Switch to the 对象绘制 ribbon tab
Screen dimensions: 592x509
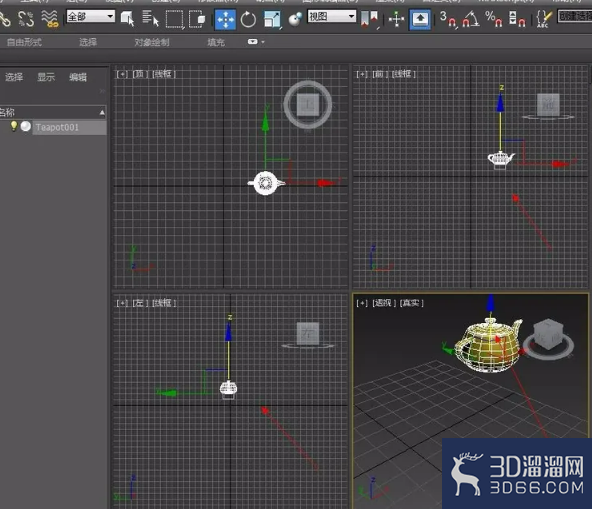click(x=152, y=42)
